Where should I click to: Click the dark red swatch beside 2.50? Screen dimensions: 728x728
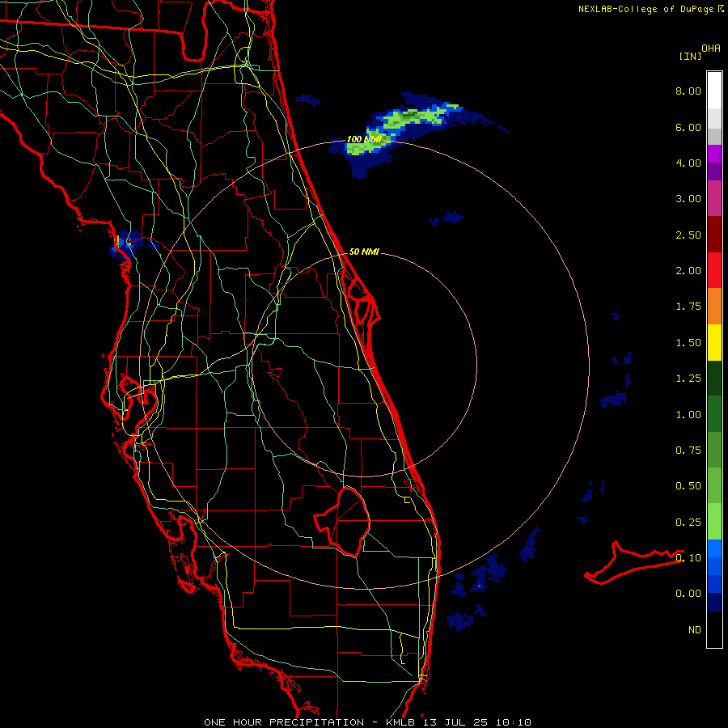tap(714, 235)
